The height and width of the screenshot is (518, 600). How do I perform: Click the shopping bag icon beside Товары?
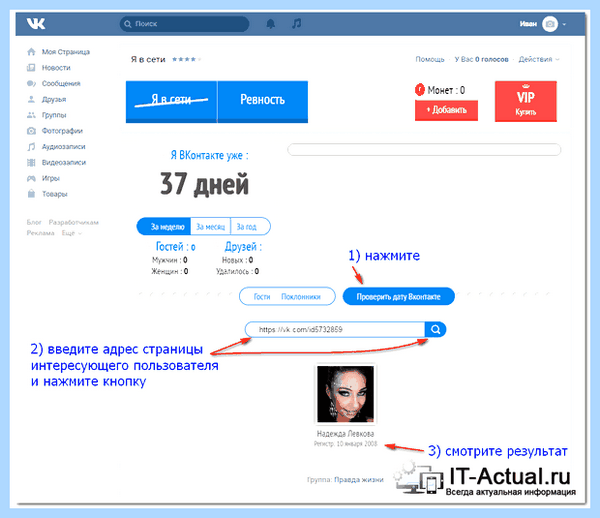coord(31,194)
